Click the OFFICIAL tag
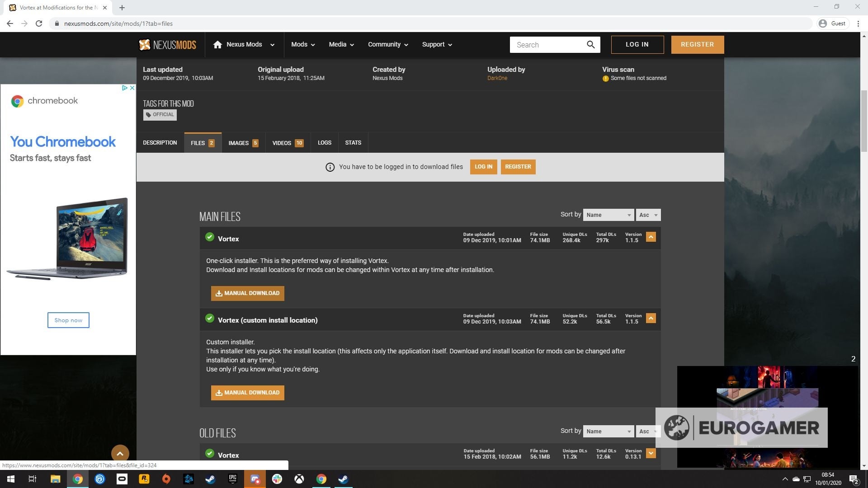This screenshot has height=488, width=868. point(160,115)
